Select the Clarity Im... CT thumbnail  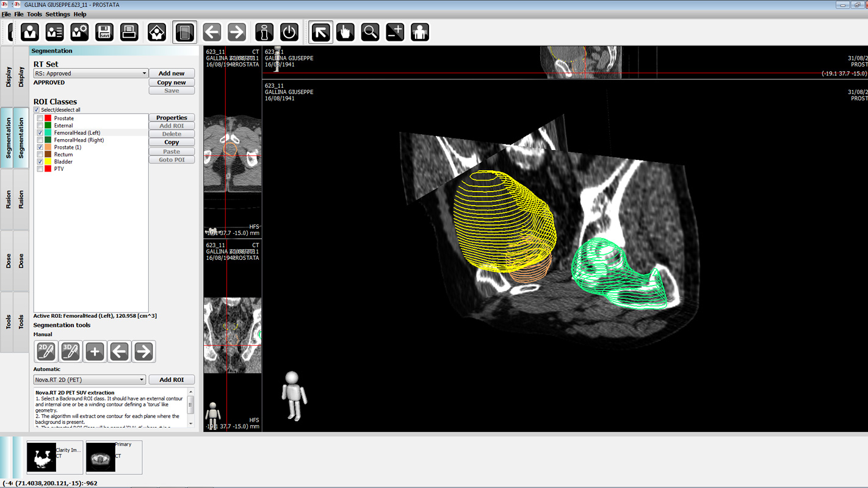click(x=55, y=457)
